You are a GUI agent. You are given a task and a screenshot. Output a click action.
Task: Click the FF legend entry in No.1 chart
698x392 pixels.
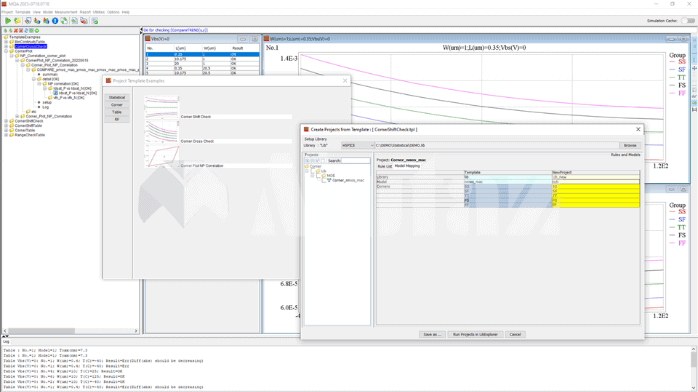pyautogui.click(x=677, y=93)
